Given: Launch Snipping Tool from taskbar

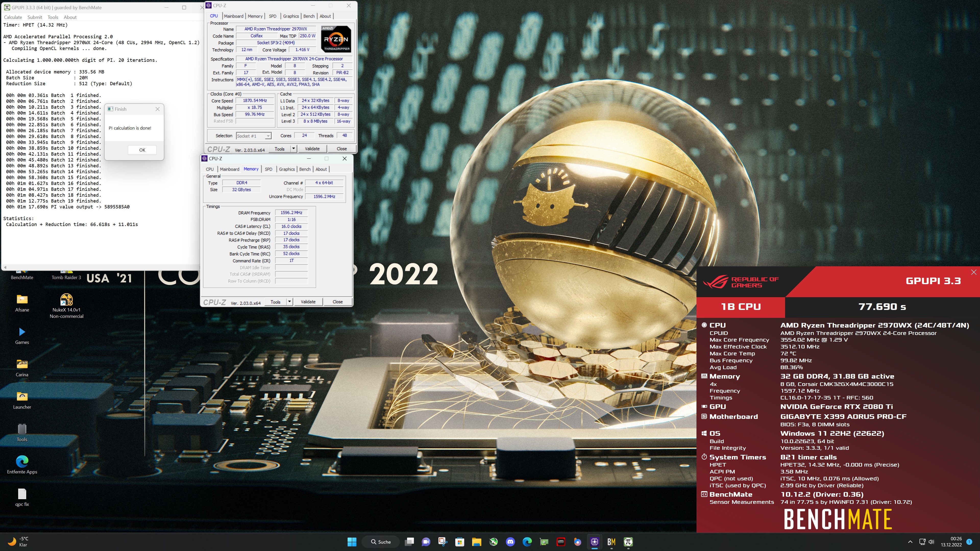Looking at the screenshot, I should point(443,542).
